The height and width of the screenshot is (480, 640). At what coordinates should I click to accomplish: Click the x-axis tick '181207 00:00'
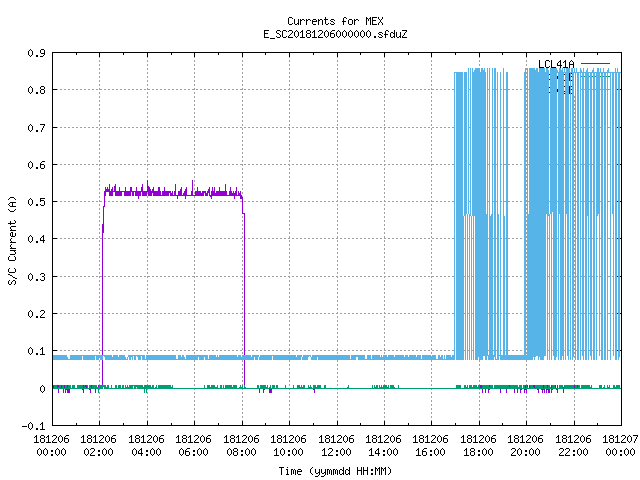pos(620,446)
